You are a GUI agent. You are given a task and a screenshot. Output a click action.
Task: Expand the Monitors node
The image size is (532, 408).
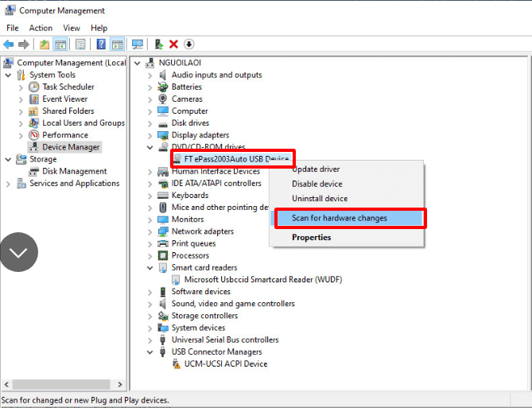[x=150, y=220]
